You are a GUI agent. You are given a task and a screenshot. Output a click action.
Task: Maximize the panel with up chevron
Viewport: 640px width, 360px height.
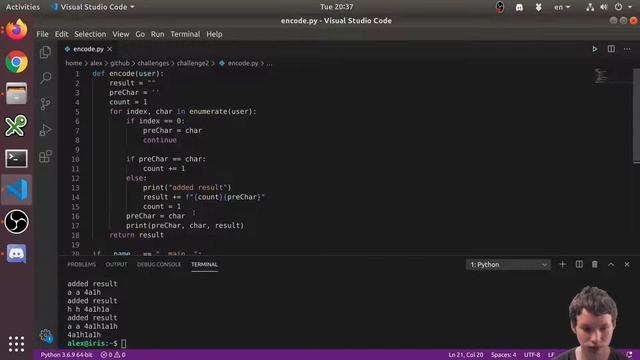611,264
